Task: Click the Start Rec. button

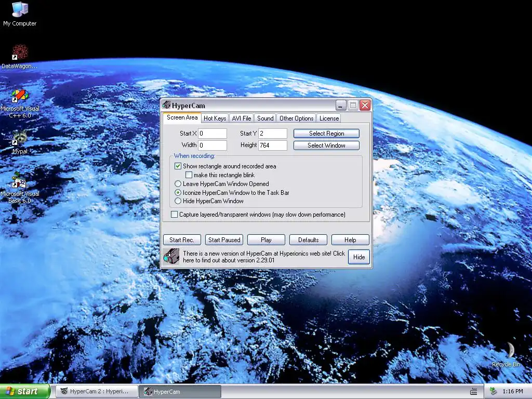Action: (x=182, y=240)
